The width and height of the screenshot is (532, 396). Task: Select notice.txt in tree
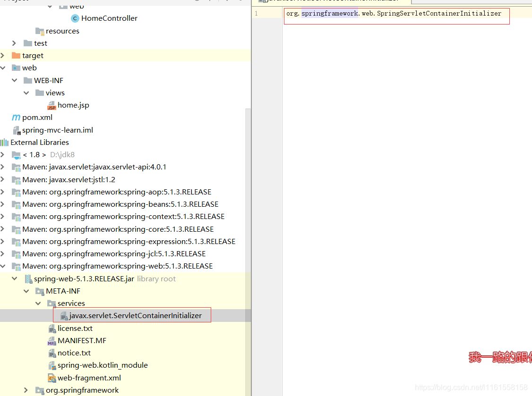click(74, 353)
